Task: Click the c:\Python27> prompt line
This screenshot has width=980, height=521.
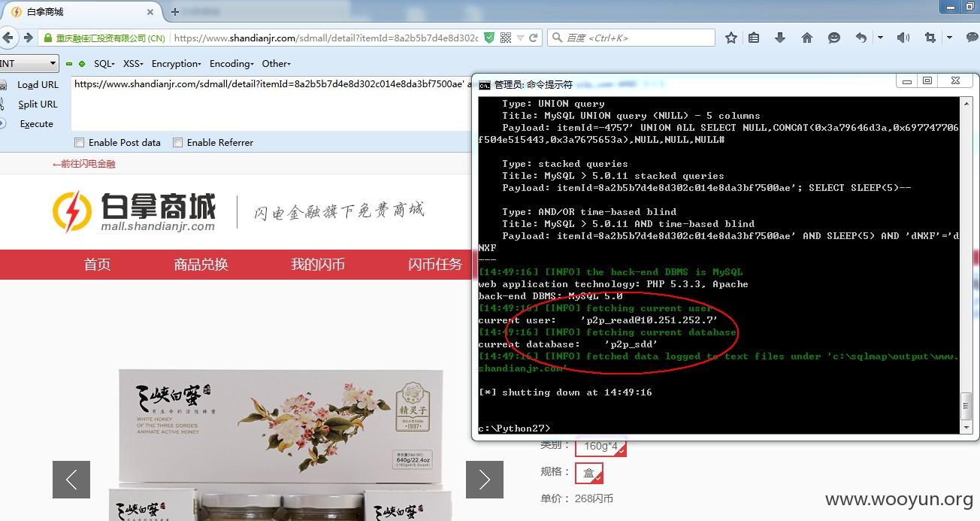Action: click(x=514, y=429)
